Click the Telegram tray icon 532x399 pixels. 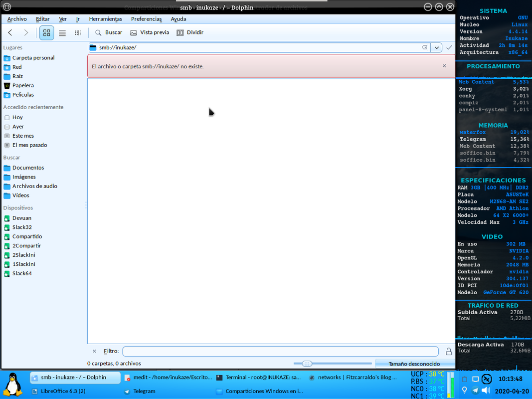point(475,390)
